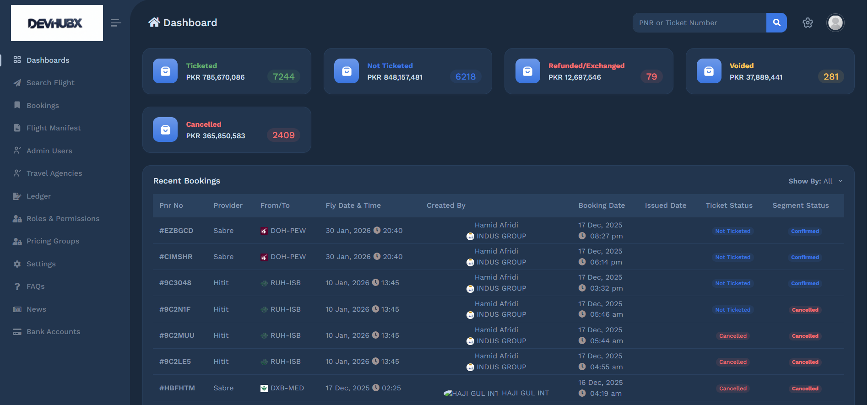Expand the Show By: All dropdown
This screenshot has height=405, width=868.
815,181
